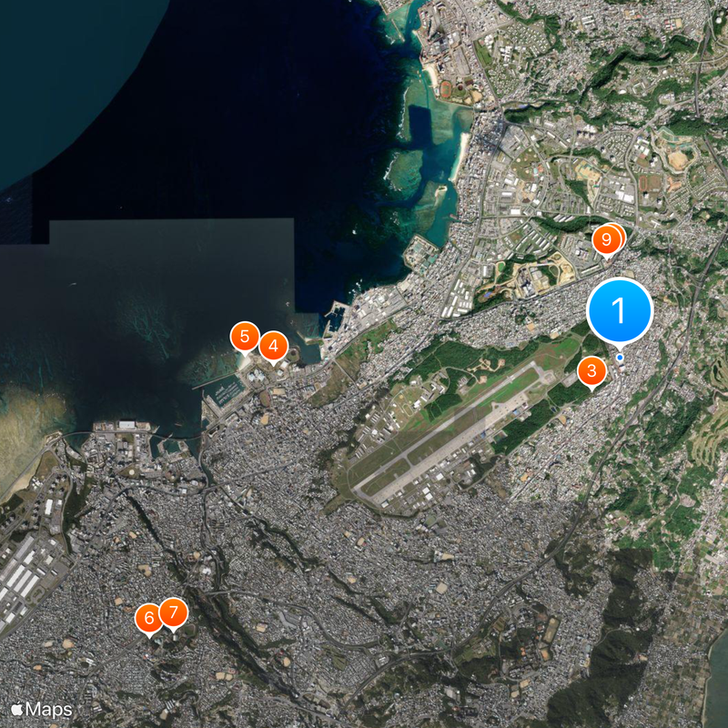Viewport: 728px width, 728px height.
Task: Open the Apple Maps logo link
Action: [41, 708]
